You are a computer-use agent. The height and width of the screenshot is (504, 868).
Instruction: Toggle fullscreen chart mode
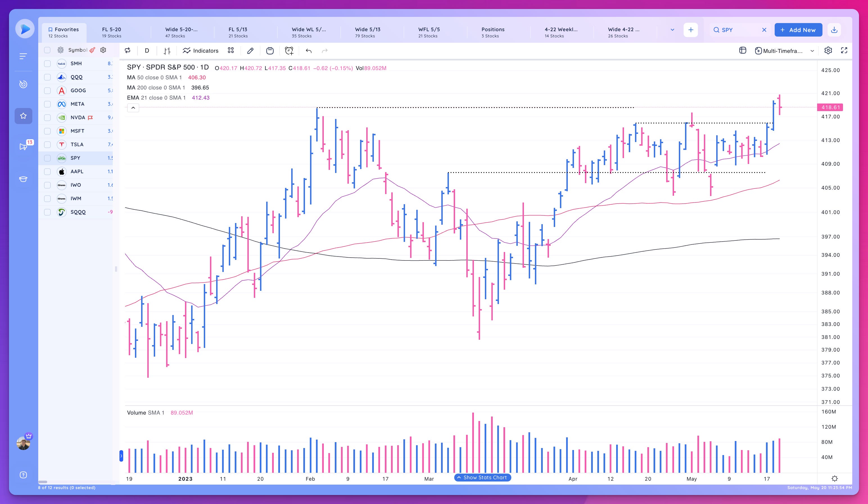click(844, 51)
